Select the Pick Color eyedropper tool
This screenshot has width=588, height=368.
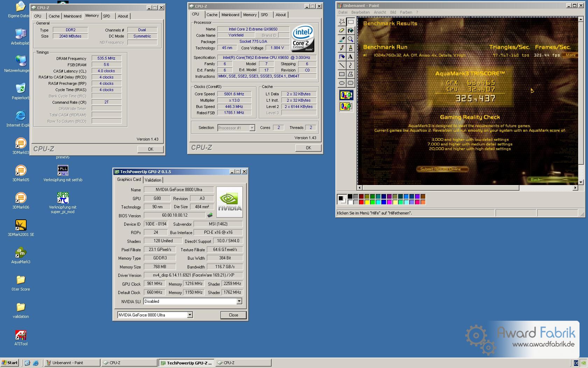(342, 39)
